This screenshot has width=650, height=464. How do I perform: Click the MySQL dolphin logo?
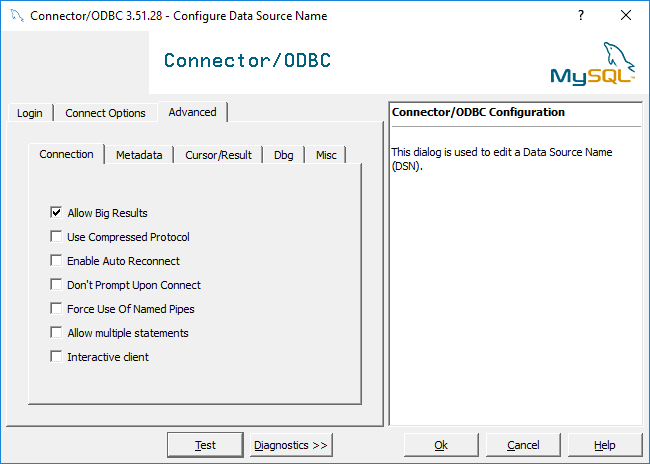click(x=593, y=63)
